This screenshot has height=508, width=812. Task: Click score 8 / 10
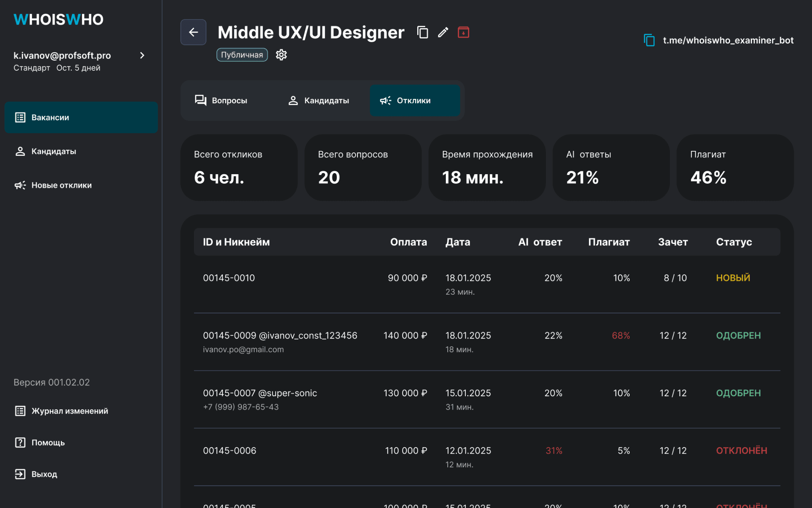(675, 278)
